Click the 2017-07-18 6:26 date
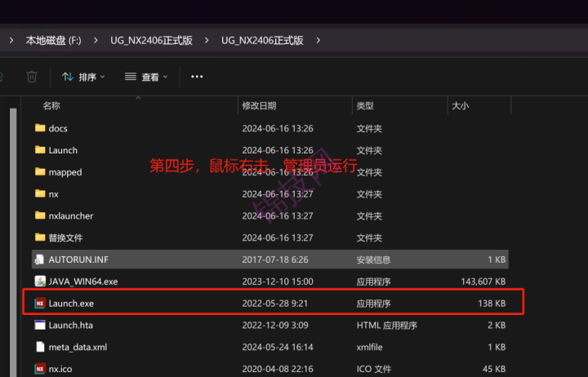Viewport: 588px width, 377px height. [x=275, y=259]
